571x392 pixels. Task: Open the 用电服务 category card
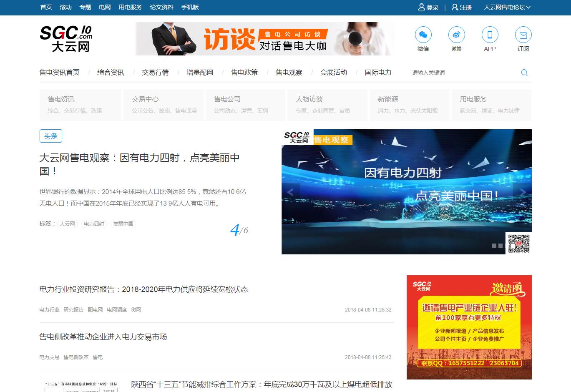click(x=491, y=105)
